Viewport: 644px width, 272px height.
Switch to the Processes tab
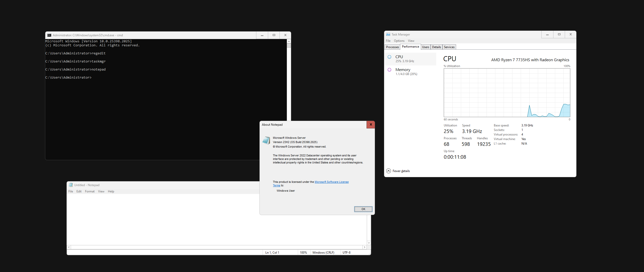tap(392, 47)
